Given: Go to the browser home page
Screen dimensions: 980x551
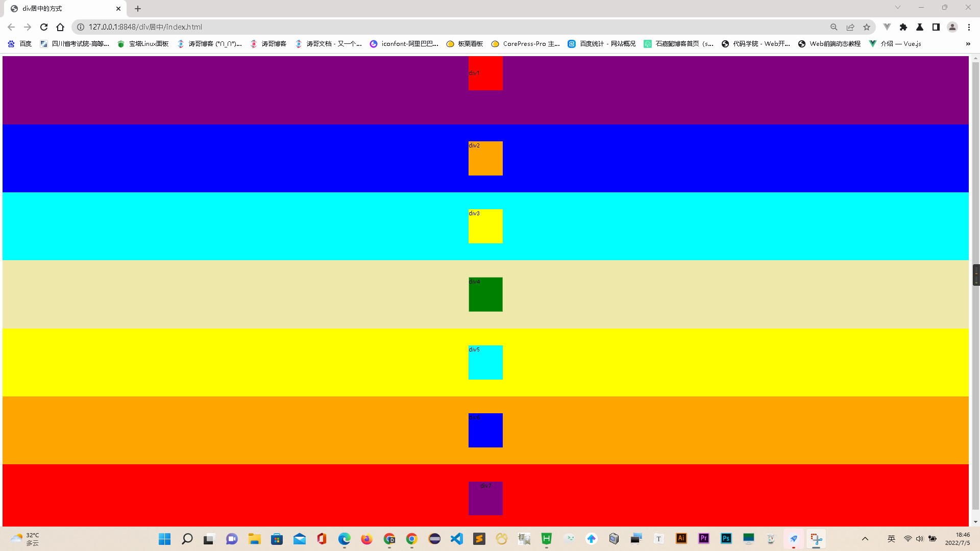Looking at the screenshot, I should pyautogui.click(x=60, y=27).
